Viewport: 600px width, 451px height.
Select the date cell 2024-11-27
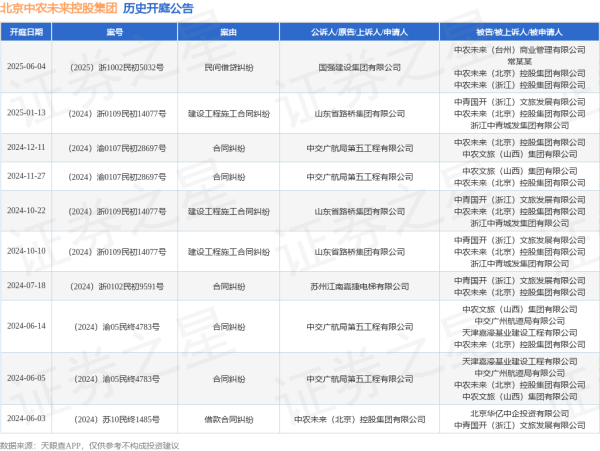(x=26, y=176)
